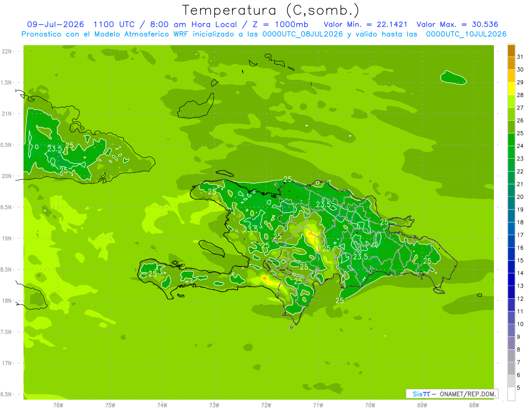Click the '22N' latitude axis label
The height and width of the screenshot is (411, 532).
8,51
